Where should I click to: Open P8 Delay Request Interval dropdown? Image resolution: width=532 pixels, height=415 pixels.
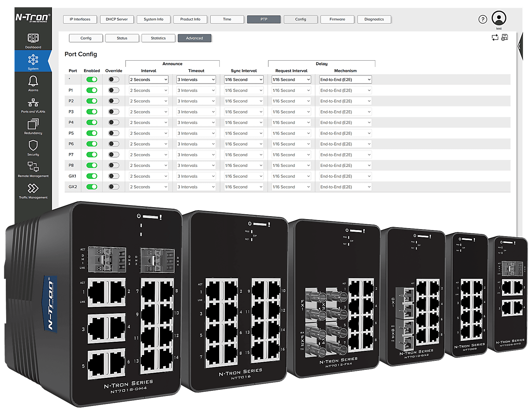[291, 166]
